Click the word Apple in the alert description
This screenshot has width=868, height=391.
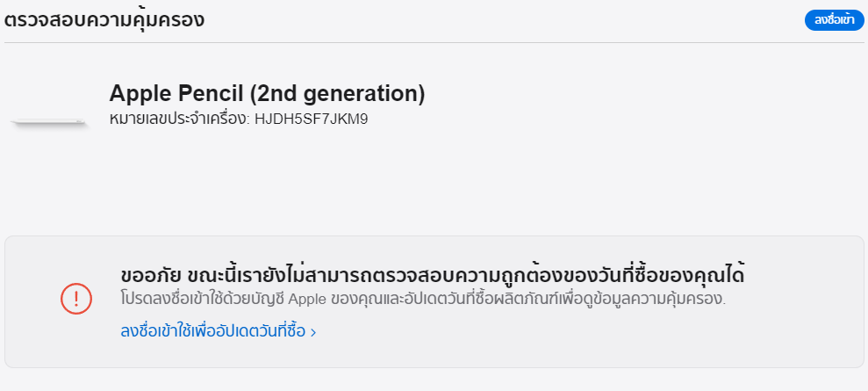(x=308, y=299)
